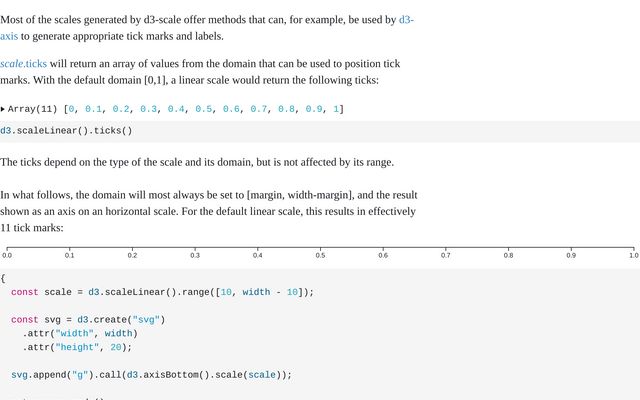Viewport: 640px width, 400px height.
Task: Select the 0.9 value in array output
Action: (x=313, y=109)
